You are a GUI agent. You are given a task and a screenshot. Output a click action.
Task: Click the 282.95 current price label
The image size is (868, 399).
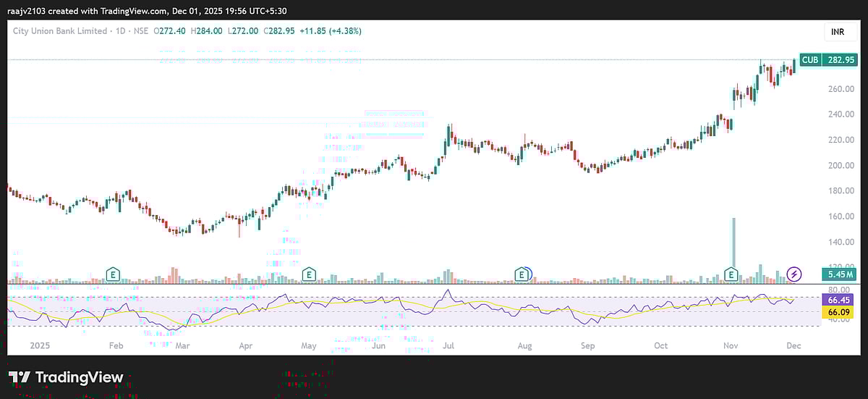[841, 60]
